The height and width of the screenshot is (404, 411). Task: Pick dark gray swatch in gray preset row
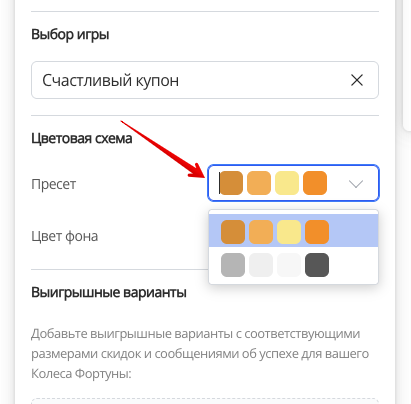317,265
